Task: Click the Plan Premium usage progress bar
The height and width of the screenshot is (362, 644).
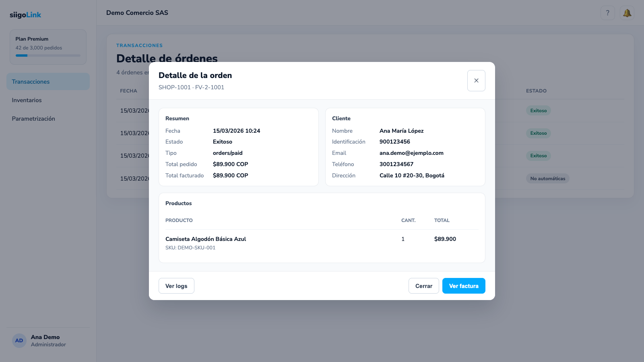Action: click(x=48, y=56)
